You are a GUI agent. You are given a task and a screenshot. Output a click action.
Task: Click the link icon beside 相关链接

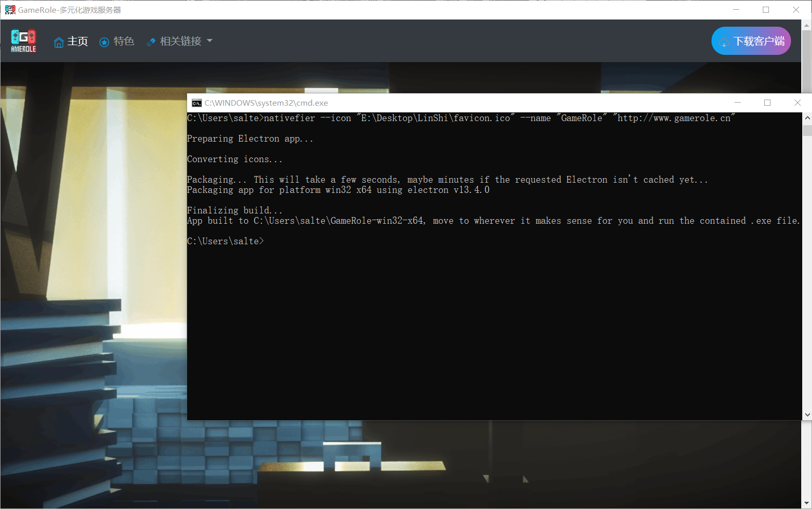click(x=151, y=42)
